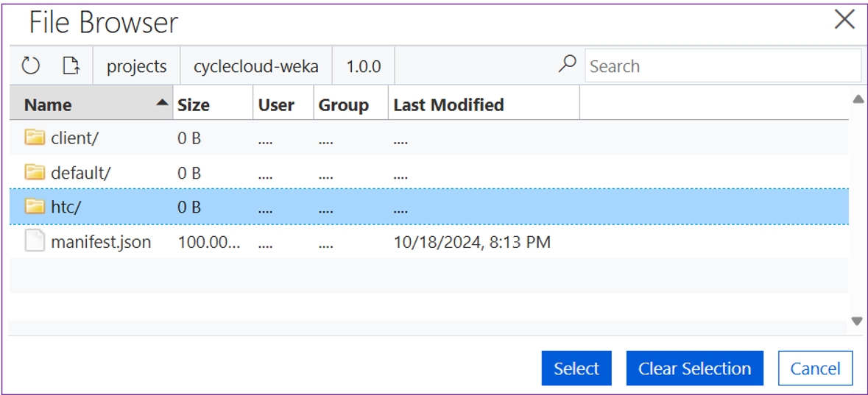Toggle the Name column sort arrow
Image resolution: width=868 pixels, height=395 pixels.
(x=162, y=104)
